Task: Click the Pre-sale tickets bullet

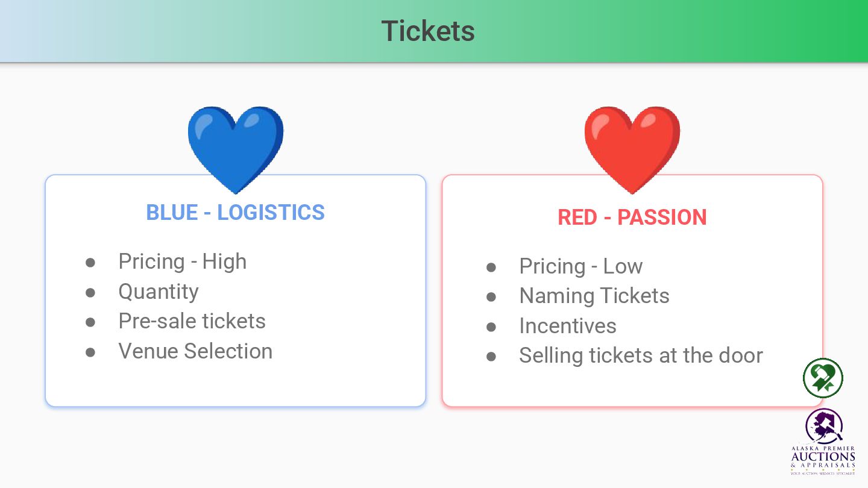Action: pos(192,321)
